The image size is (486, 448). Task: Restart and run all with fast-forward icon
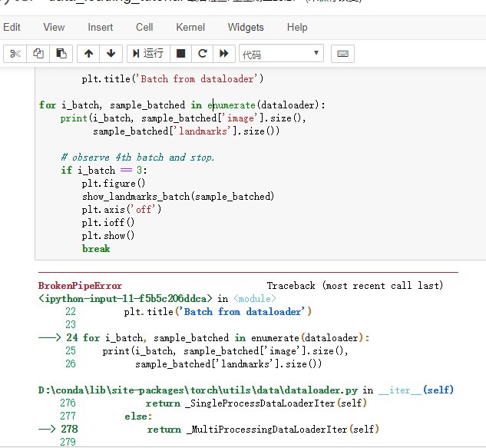pos(224,53)
